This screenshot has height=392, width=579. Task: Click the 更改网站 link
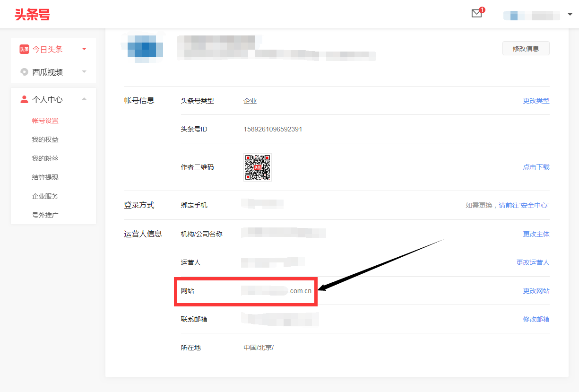pyautogui.click(x=536, y=291)
